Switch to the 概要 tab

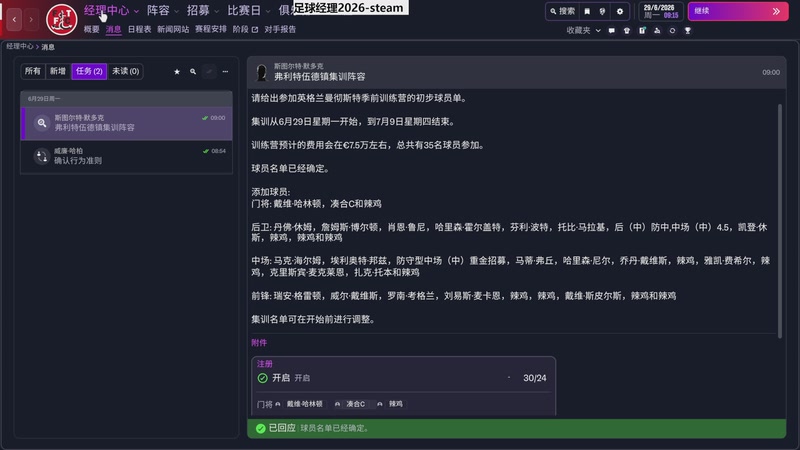pyautogui.click(x=91, y=30)
